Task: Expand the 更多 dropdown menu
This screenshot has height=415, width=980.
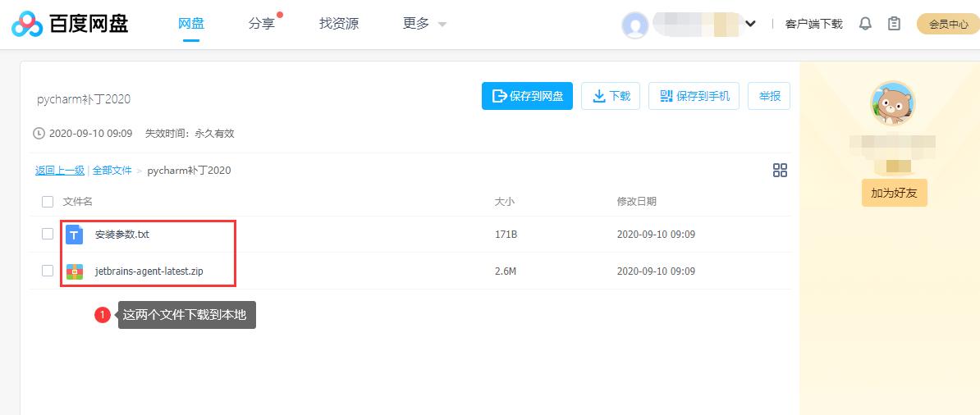Action: pyautogui.click(x=424, y=24)
